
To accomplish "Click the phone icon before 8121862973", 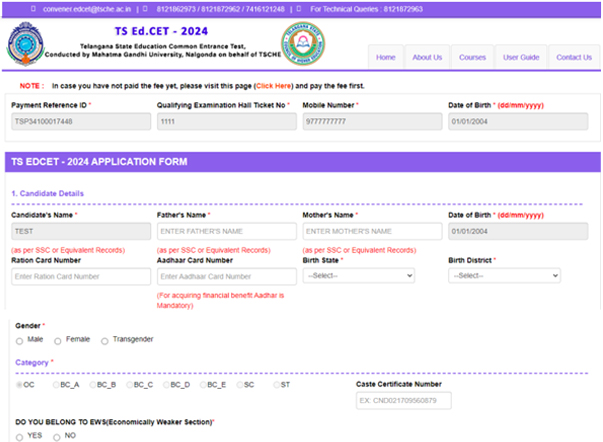I will (145, 8).
